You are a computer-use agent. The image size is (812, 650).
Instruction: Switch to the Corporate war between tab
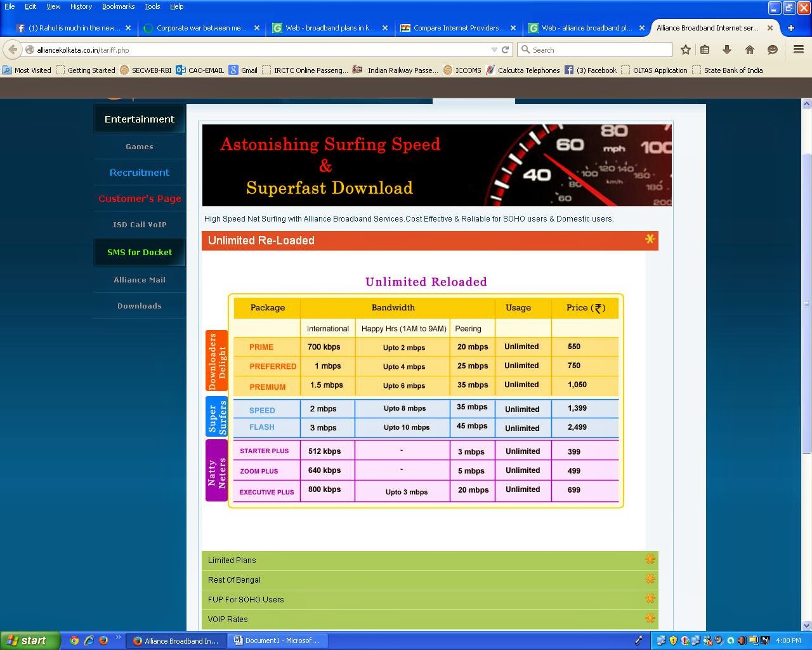coord(202,28)
